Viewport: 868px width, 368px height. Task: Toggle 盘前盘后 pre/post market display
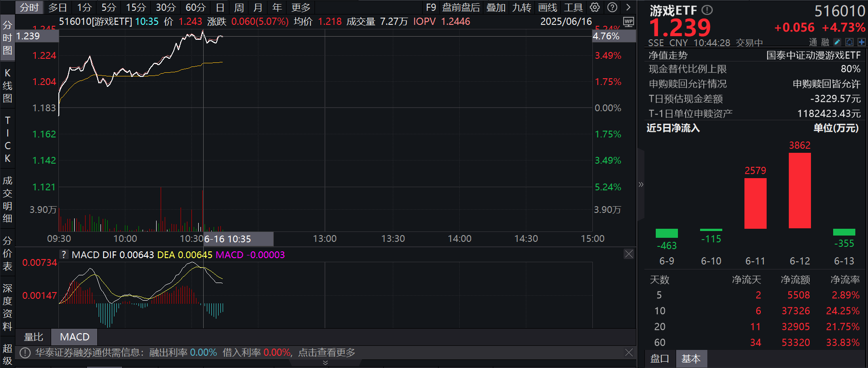[x=461, y=7]
